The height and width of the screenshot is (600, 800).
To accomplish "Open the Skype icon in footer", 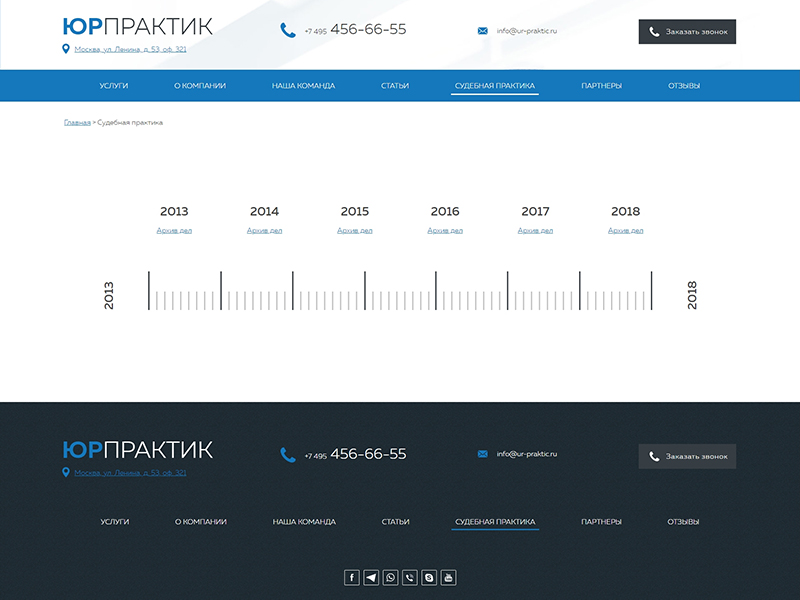I will [428, 577].
